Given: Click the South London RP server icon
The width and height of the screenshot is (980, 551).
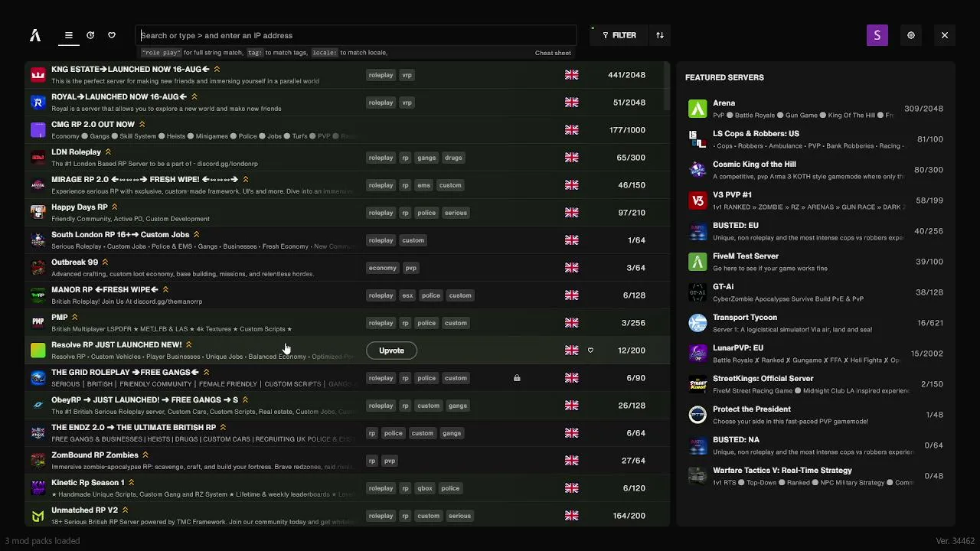Looking at the screenshot, I should coord(38,240).
